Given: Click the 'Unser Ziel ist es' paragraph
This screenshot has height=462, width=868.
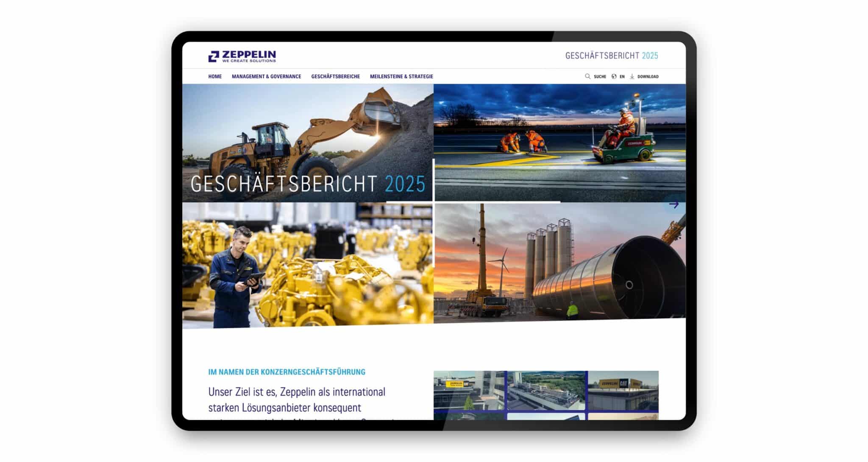Looking at the screenshot, I should (x=301, y=403).
